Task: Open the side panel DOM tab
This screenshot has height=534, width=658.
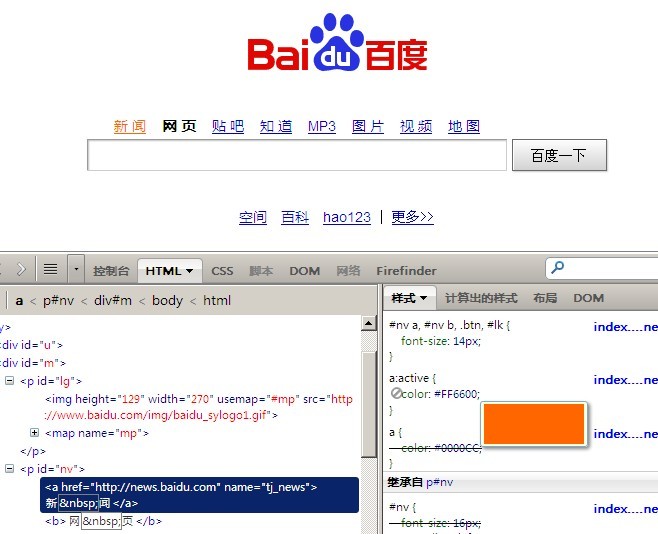Action: pos(588,298)
